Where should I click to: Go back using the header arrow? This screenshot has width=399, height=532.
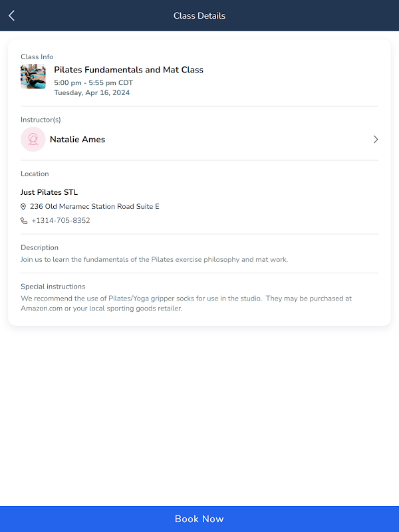(11, 15)
